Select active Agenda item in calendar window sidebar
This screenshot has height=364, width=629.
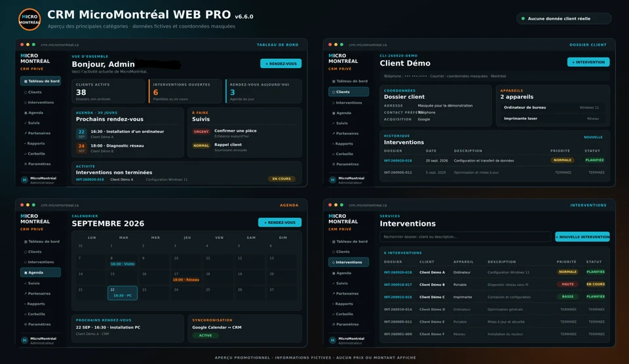41,272
